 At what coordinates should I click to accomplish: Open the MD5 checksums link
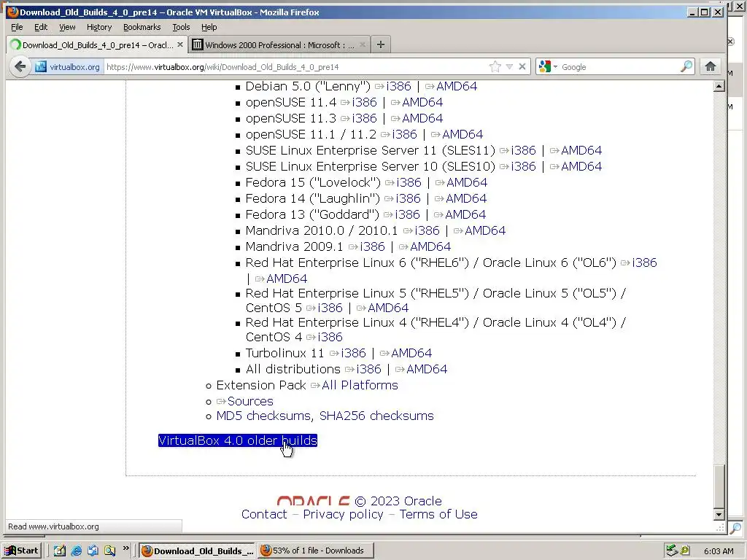tap(264, 416)
